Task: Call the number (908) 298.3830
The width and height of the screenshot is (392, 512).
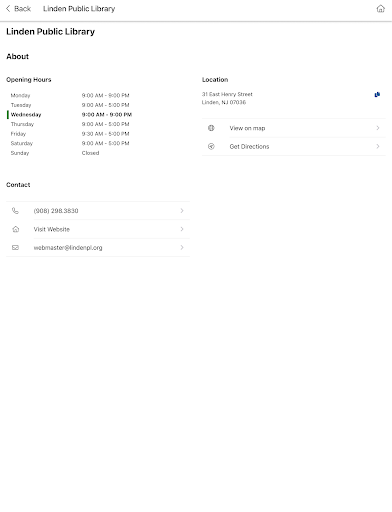Action: [98, 211]
